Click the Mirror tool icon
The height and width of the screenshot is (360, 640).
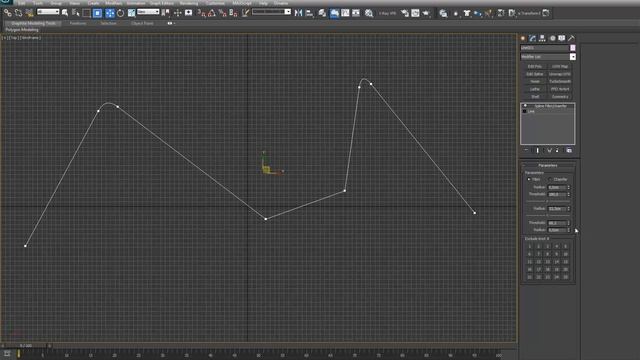click(x=298, y=13)
